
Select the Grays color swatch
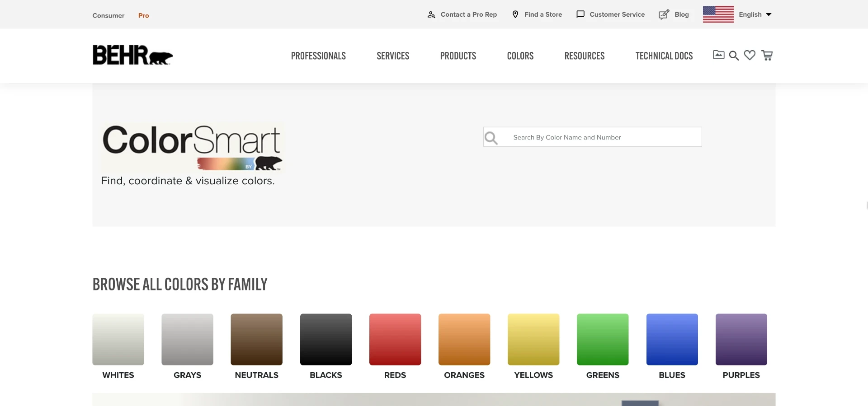[x=187, y=340]
